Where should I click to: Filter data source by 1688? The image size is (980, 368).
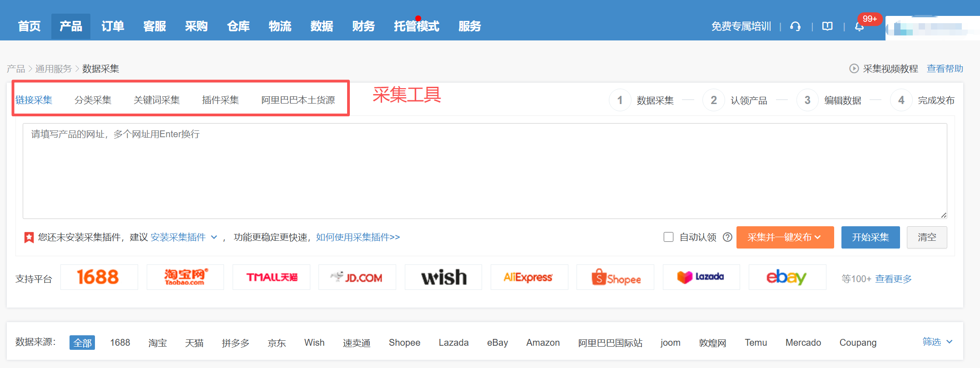(120, 343)
